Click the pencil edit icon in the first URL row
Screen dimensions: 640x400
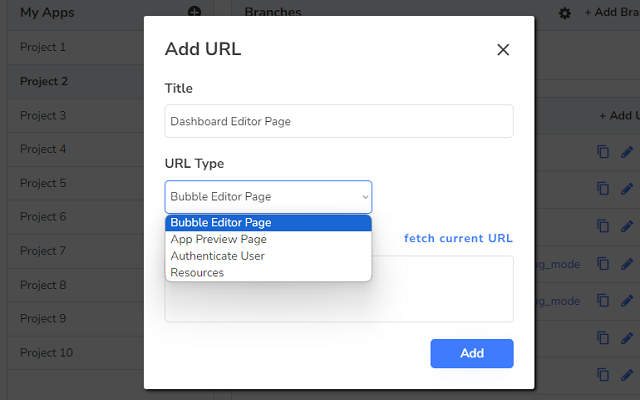(628, 152)
